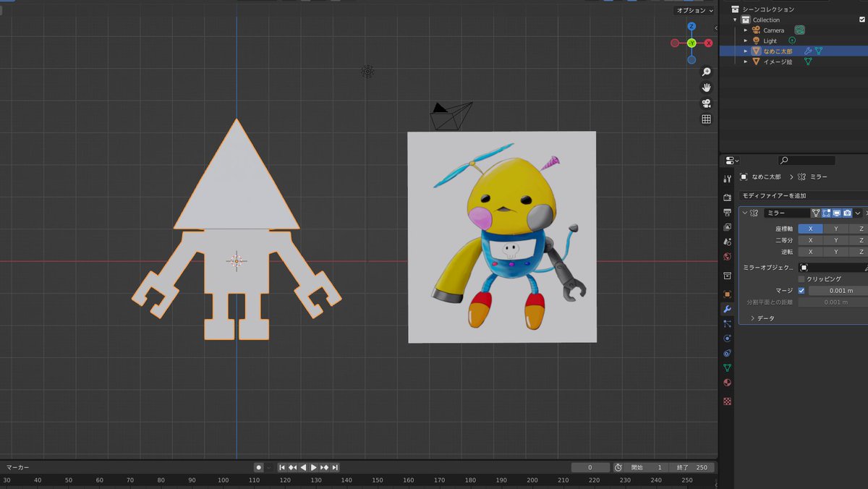
Task: Jump to timeline start frame
Action: pyautogui.click(x=283, y=467)
